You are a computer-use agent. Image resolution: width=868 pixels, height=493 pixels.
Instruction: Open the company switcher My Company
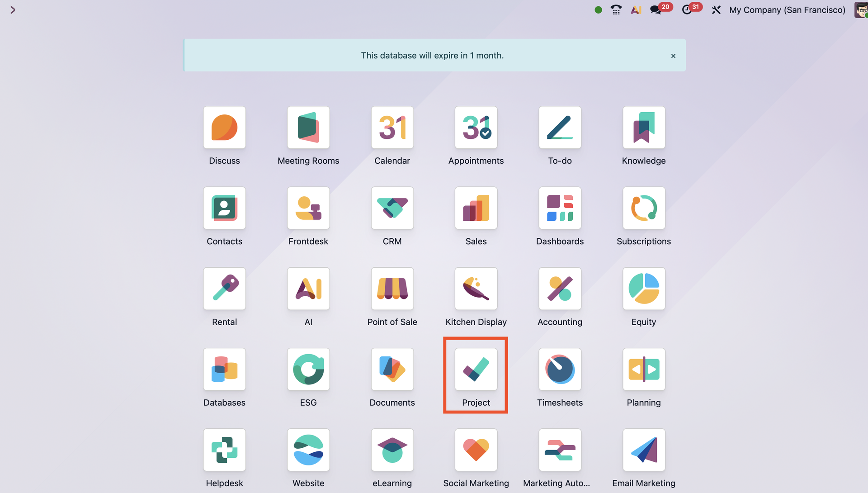[787, 10]
